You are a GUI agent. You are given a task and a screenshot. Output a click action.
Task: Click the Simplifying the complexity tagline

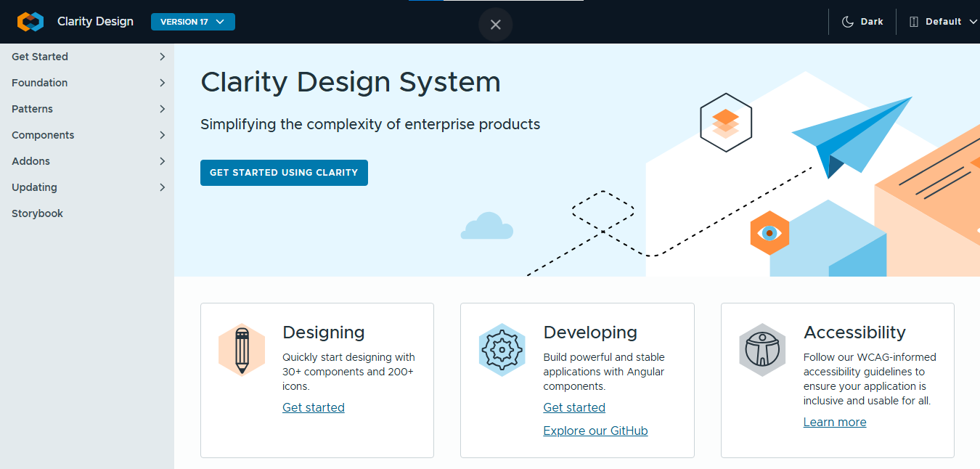[x=370, y=124]
